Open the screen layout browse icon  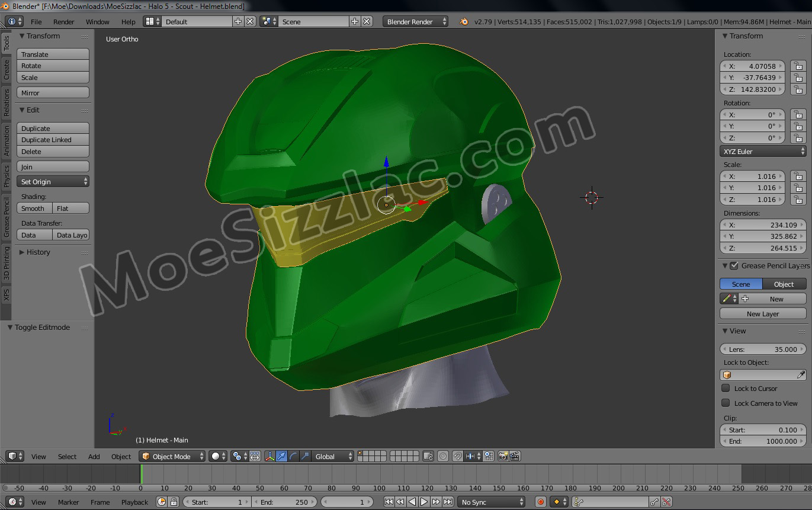click(153, 21)
